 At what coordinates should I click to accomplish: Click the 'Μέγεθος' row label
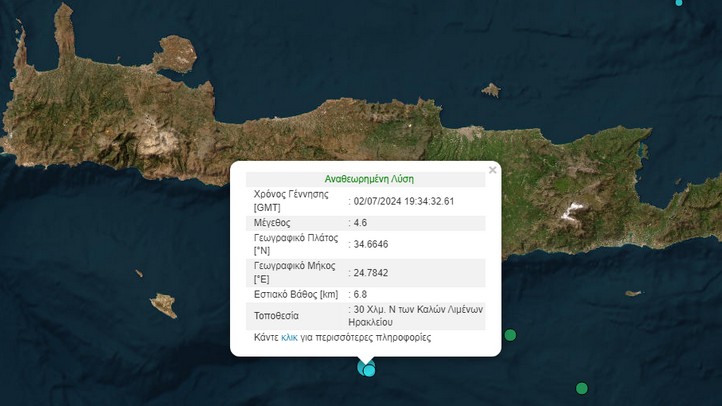pyautogui.click(x=272, y=222)
